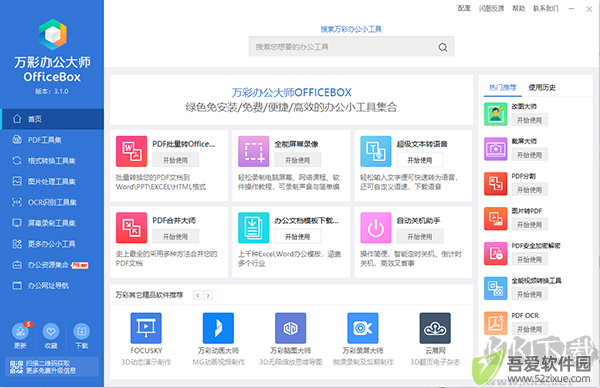Click 开始使用 under 超级文本转语音

[x=420, y=160]
